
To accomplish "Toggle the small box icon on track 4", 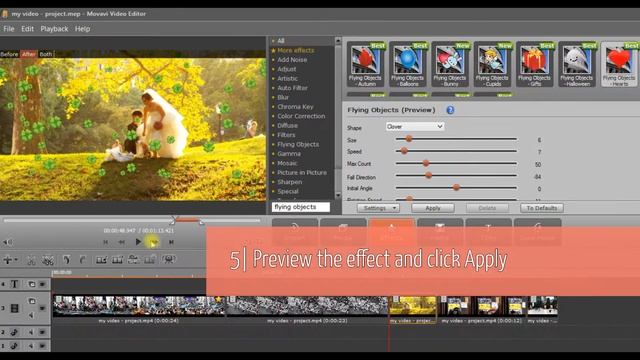I will [x=31, y=284].
